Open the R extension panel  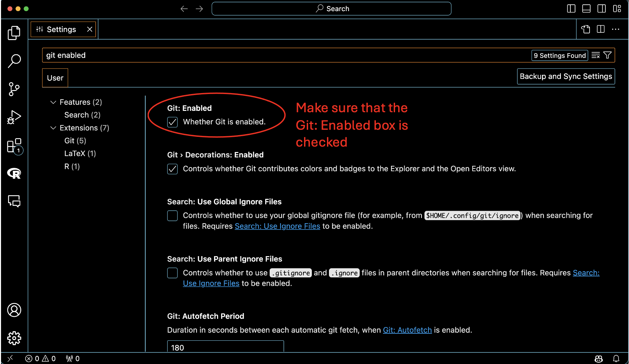click(x=14, y=173)
